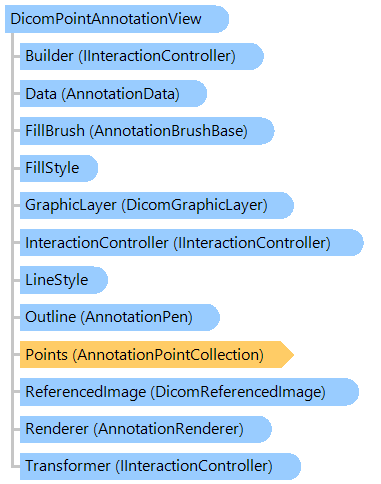
Task: Click FillBrush (AnnotationBrushBase) node
Action: [147, 131]
